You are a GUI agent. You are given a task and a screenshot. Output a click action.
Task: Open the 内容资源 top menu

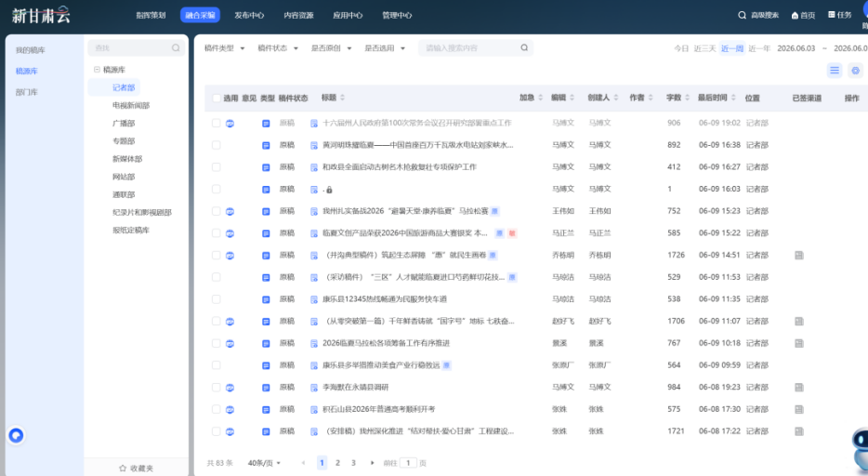pyautogui.click(x=298, y=16)
